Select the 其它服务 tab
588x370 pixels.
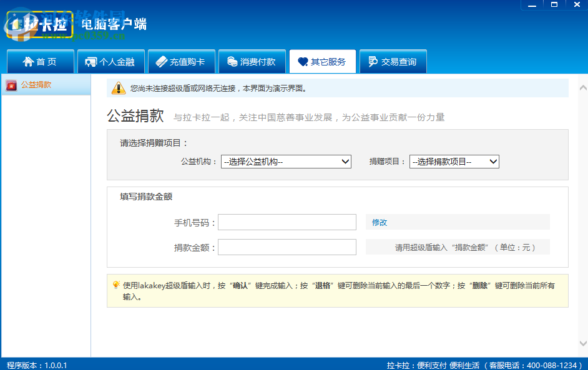pos(323,62)
